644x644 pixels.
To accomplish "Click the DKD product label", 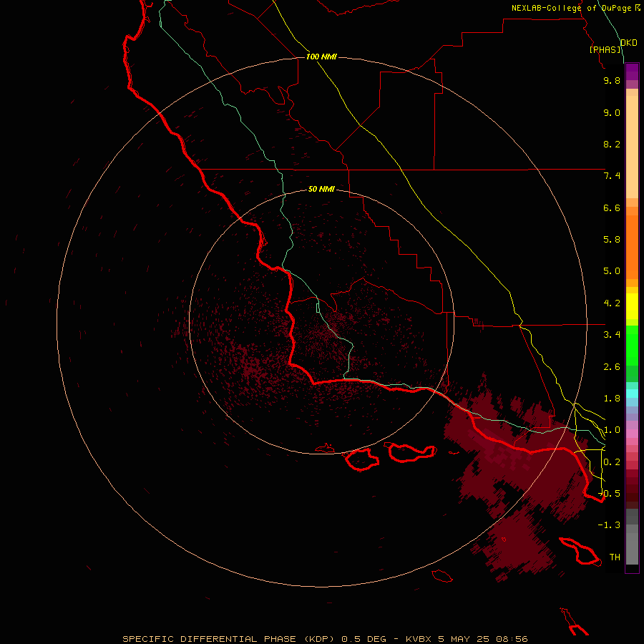I will click(x=629, y=42).
